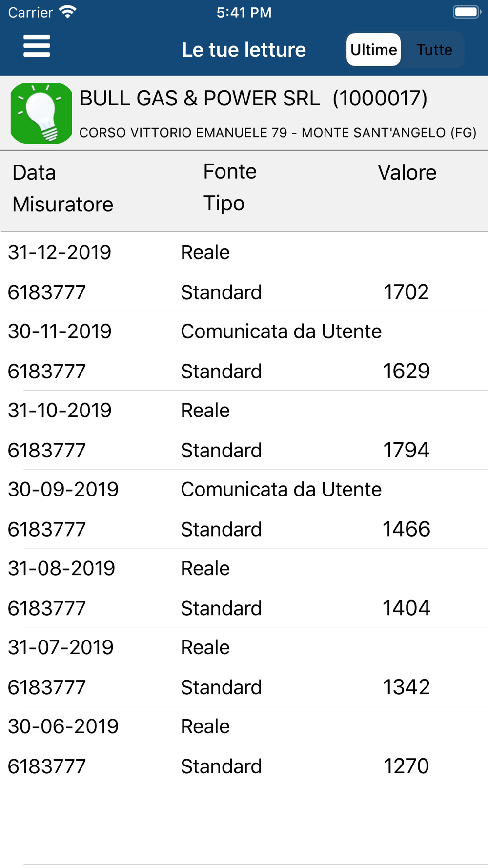This screenshot has height=868, width=488.
Task: Select the reading with value 1342
Action: [x=244, y=667]
